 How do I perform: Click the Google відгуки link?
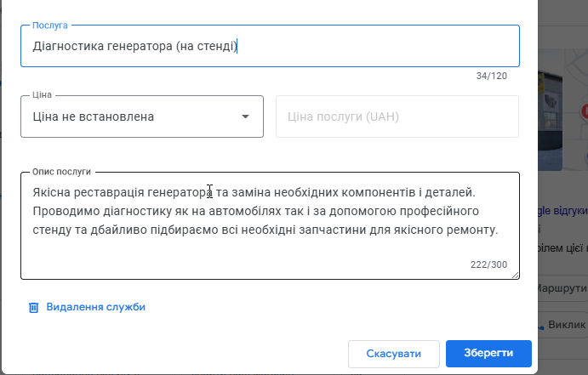point(562,210)
